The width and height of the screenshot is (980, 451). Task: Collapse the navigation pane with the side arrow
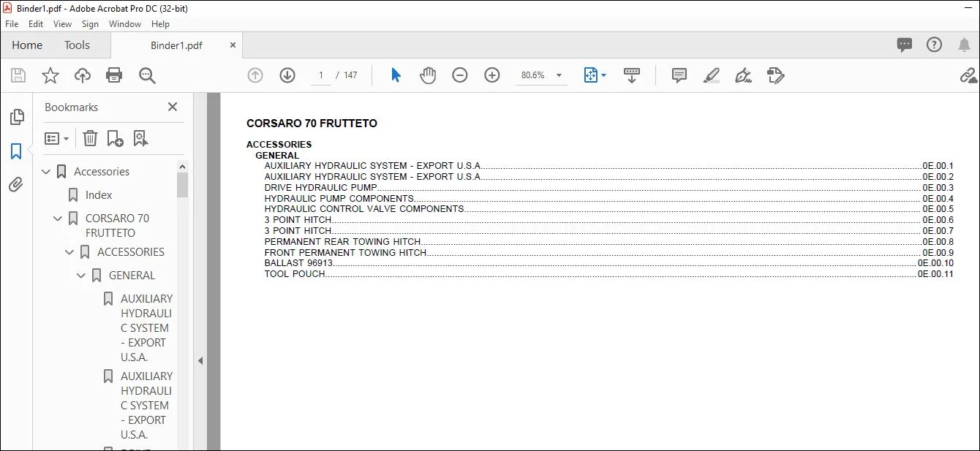[200, 360]
